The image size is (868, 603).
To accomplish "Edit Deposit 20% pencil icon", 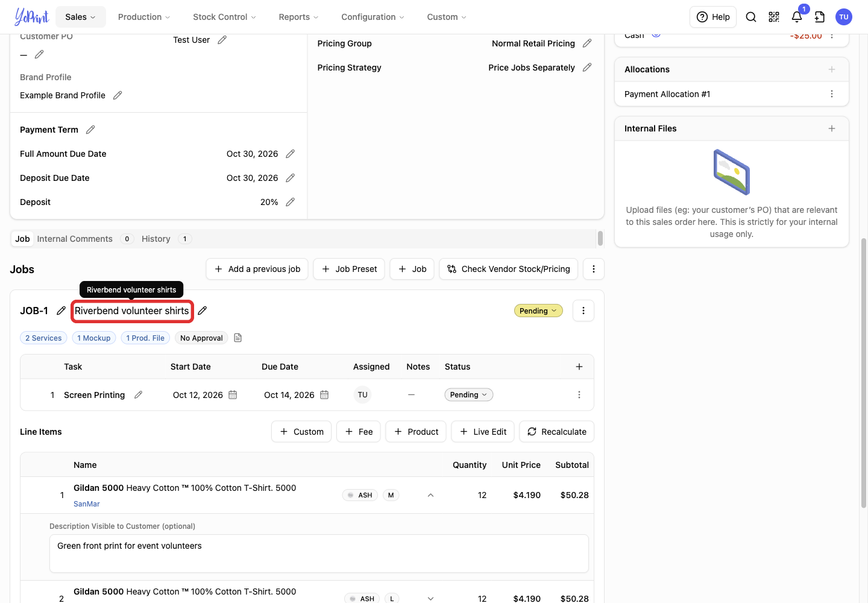I will point(290,202).
